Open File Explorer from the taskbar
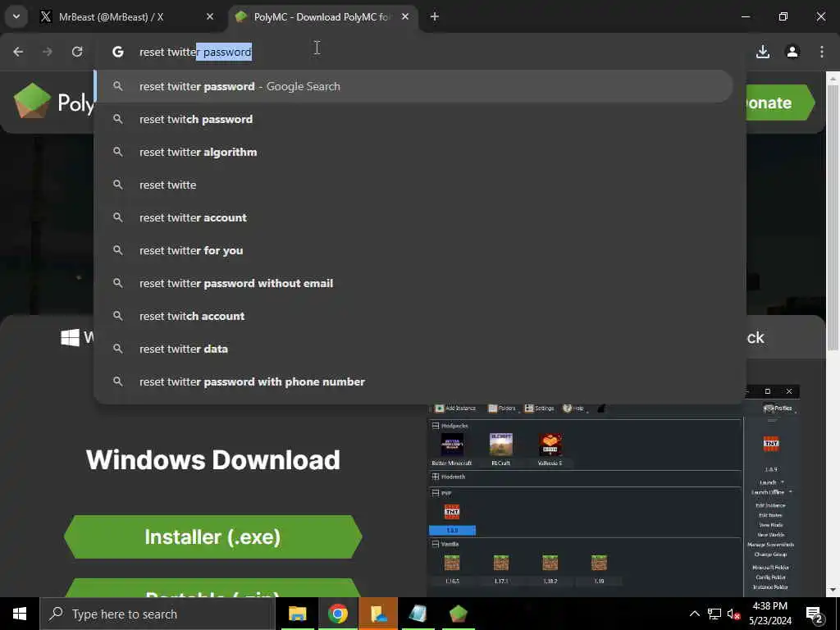The width and height of the screenshot is (840, 630). pyautogui.click(x=297, y=614)
